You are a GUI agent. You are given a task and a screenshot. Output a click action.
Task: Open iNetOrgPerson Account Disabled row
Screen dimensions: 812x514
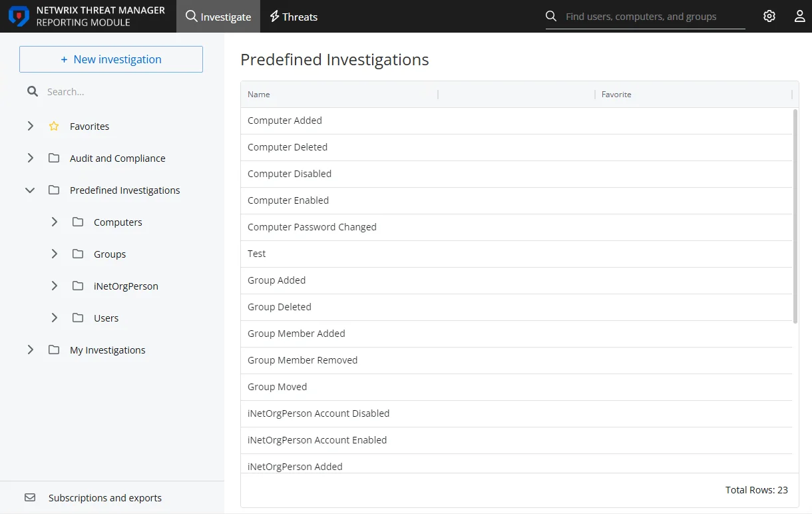pos(516,413)
